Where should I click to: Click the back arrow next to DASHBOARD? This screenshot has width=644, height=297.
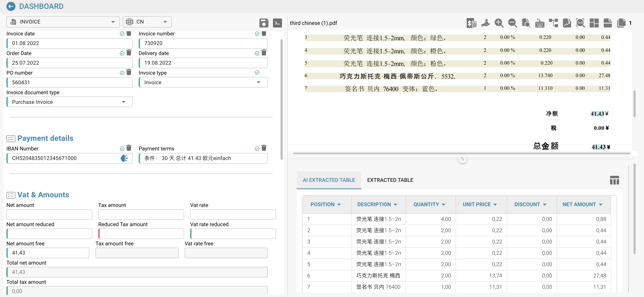11,6
